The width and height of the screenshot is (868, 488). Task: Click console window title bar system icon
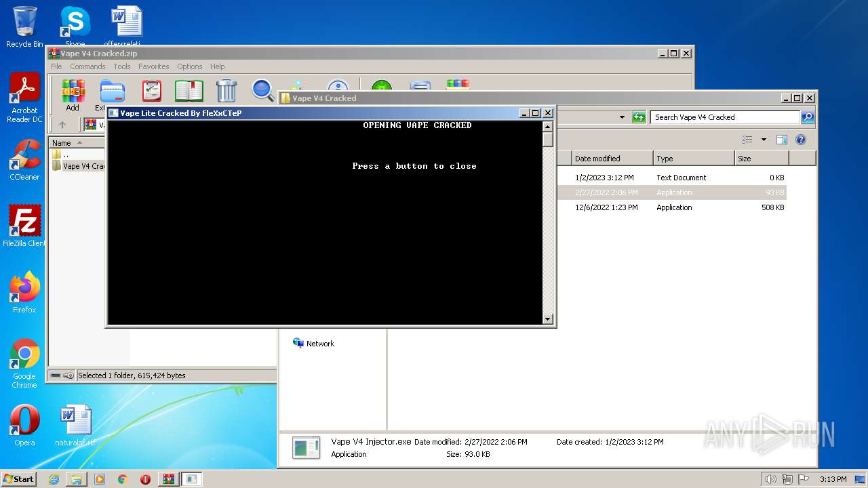point(113,113)
